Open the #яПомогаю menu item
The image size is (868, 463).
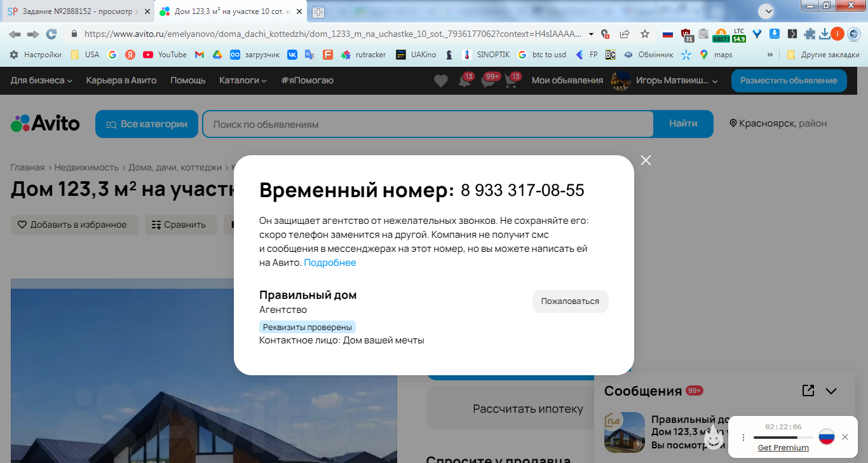[x=307, y=80]
